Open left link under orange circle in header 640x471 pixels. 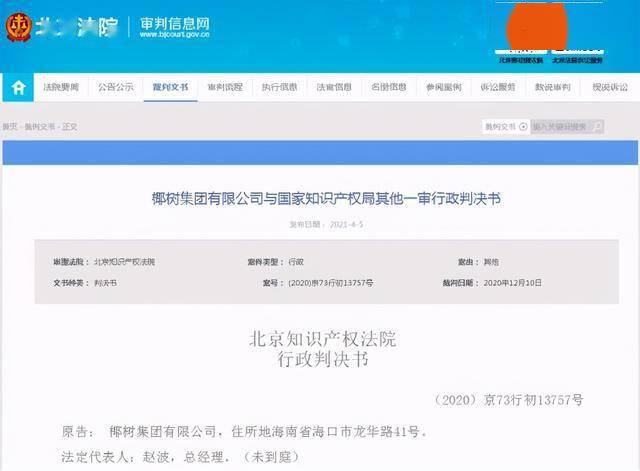click(521, 60)
